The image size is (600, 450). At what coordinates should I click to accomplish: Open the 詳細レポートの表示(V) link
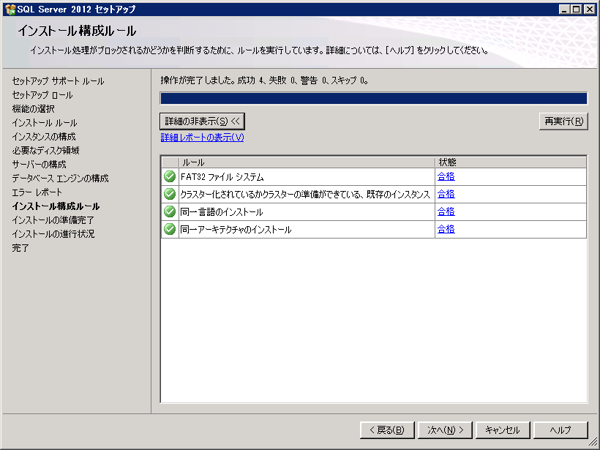[x=202, y=137]
